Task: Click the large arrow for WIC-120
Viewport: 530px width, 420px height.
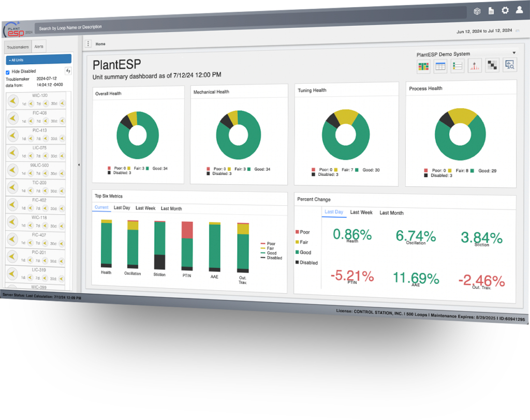Action: click(13, 100)
